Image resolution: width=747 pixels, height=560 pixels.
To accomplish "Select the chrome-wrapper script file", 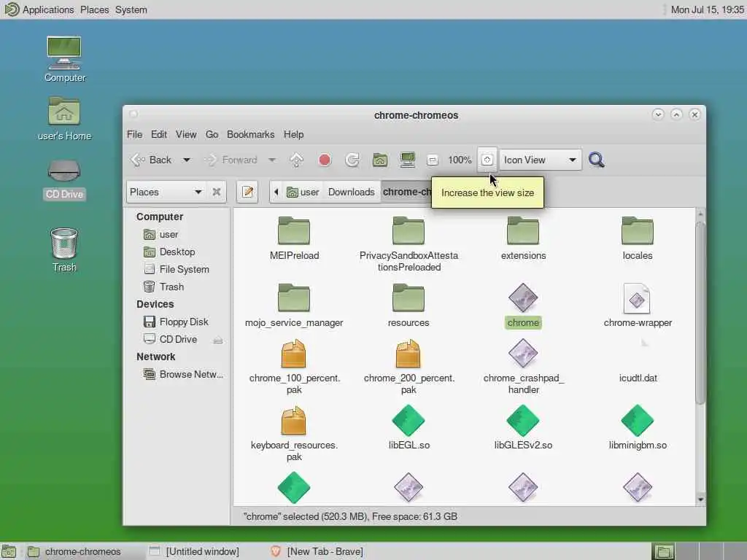I will click(x=638, y=306).
